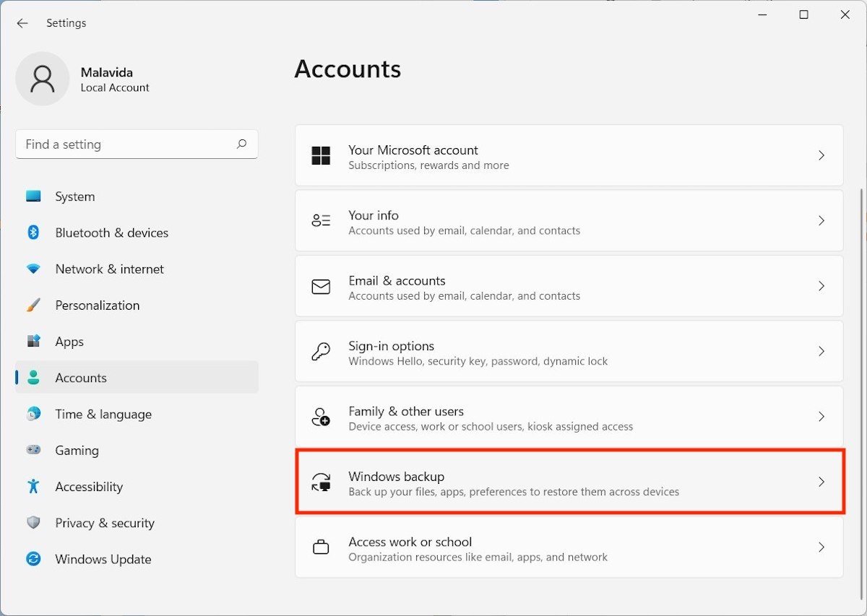Click the Apps icon in sidebar

coord(33,341)
